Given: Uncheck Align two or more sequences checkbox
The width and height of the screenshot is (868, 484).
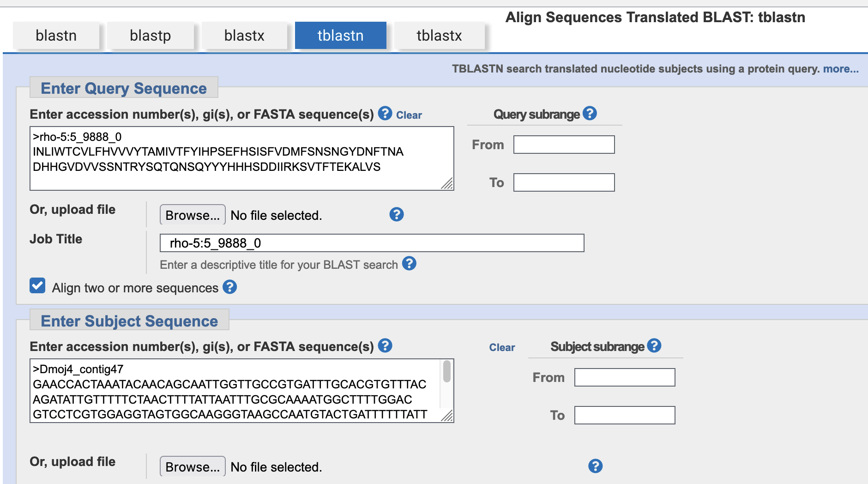Looking at the screenshot, I should pos(37,286).
